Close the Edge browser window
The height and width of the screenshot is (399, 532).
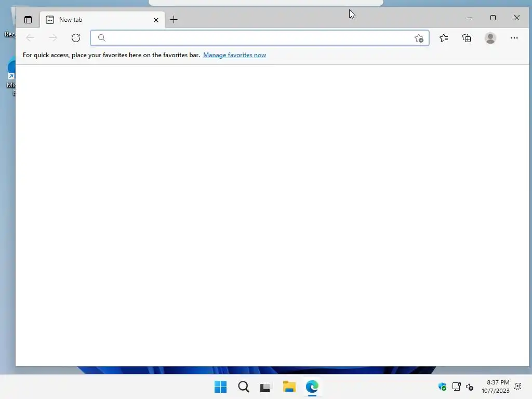[517, 18]
